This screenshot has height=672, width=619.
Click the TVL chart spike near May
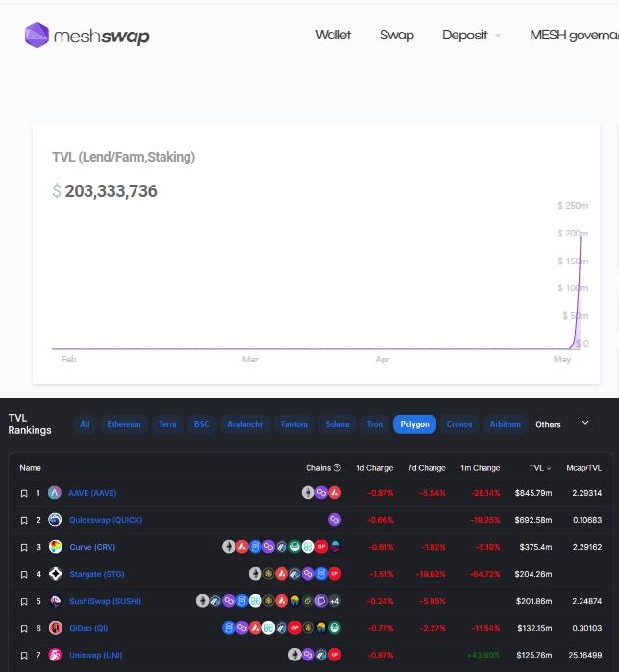pos(579,288)
